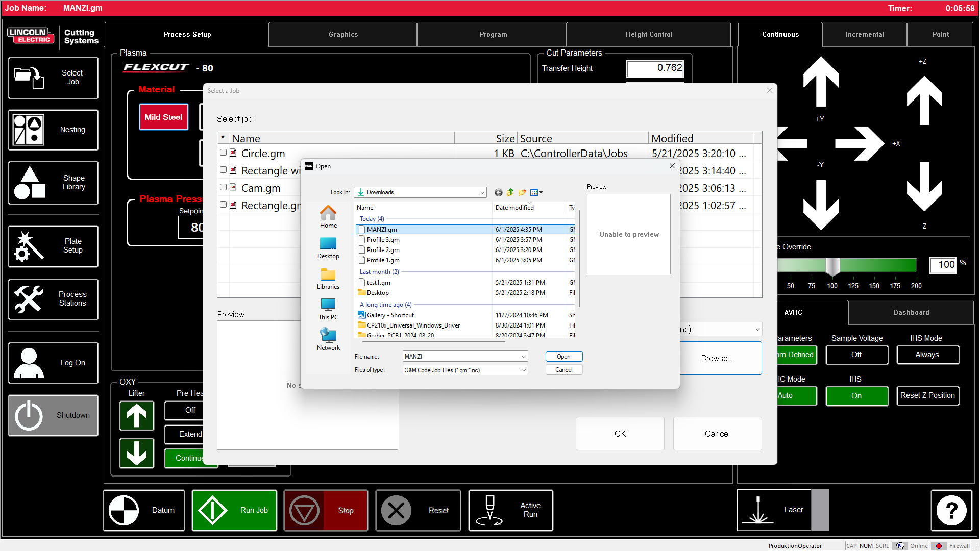
Task: Switch to the Program tab
Action: pos(493,34)
